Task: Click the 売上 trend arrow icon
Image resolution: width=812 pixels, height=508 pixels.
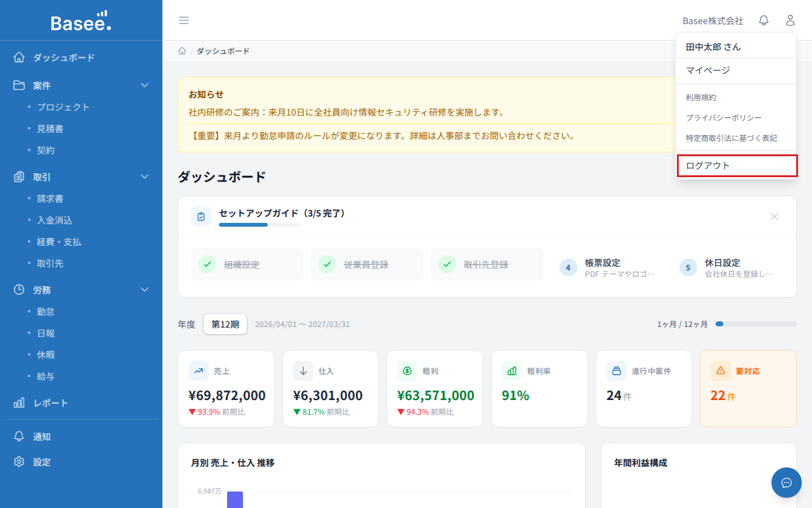Action: tap(199, 371)
